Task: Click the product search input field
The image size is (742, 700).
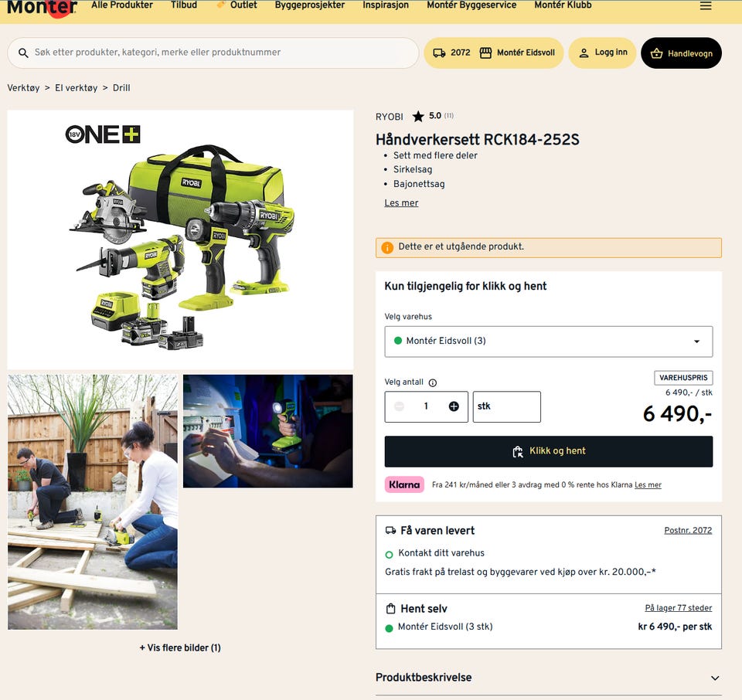Action: pos(213,53)
